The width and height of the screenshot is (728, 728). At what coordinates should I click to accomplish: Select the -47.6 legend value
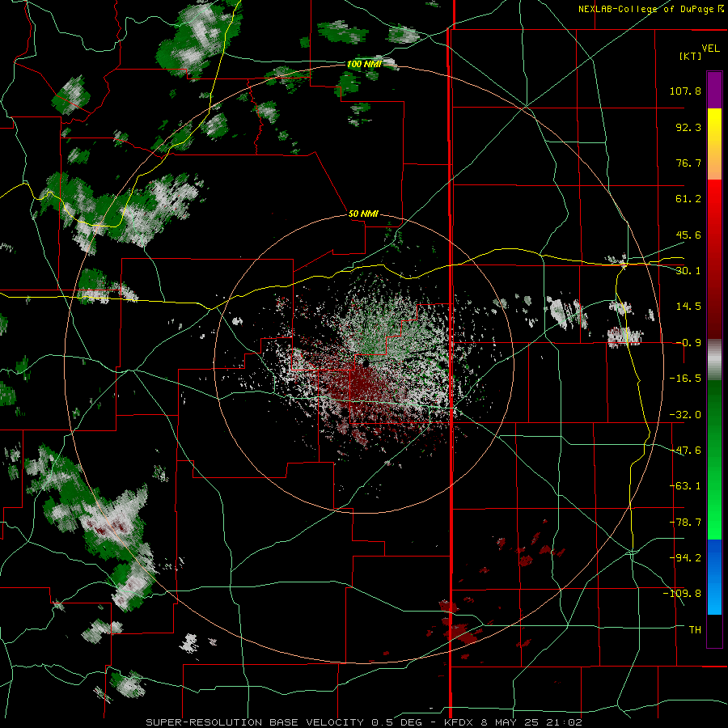click(x=685, y=451)
